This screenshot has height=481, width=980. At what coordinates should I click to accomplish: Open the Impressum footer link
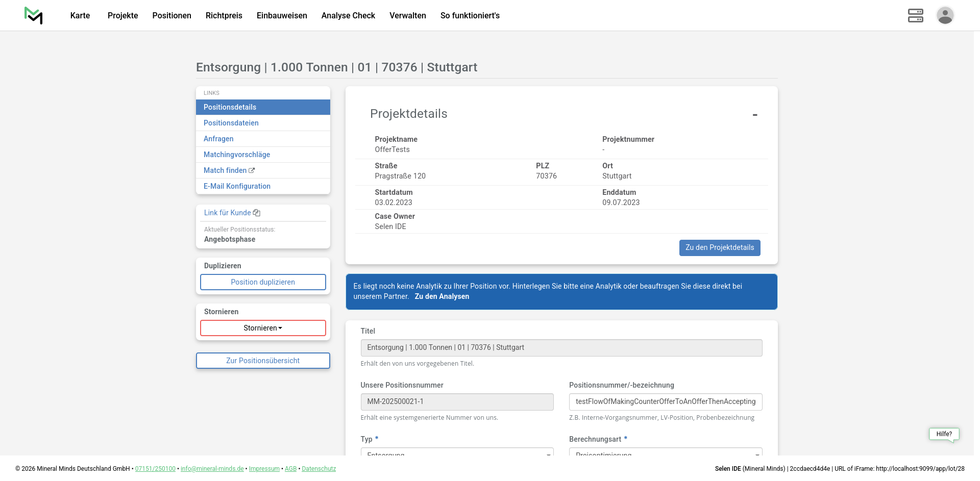[264, 469]
